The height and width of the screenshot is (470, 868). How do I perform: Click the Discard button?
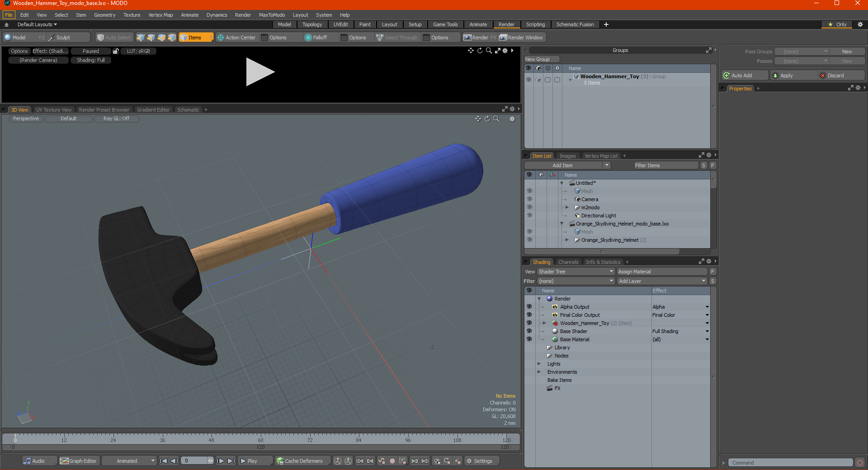click(x=841, y=75)
